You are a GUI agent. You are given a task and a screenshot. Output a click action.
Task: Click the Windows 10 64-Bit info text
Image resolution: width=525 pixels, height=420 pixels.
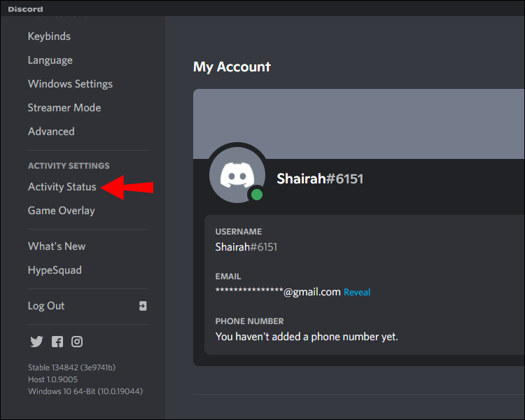[85, 391]
